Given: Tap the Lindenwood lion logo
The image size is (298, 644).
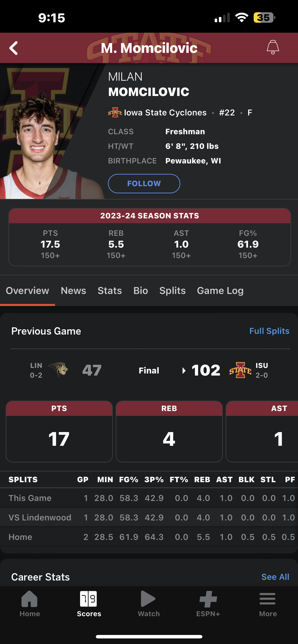Looking at the screenshot, I should [x=58, y=370].
